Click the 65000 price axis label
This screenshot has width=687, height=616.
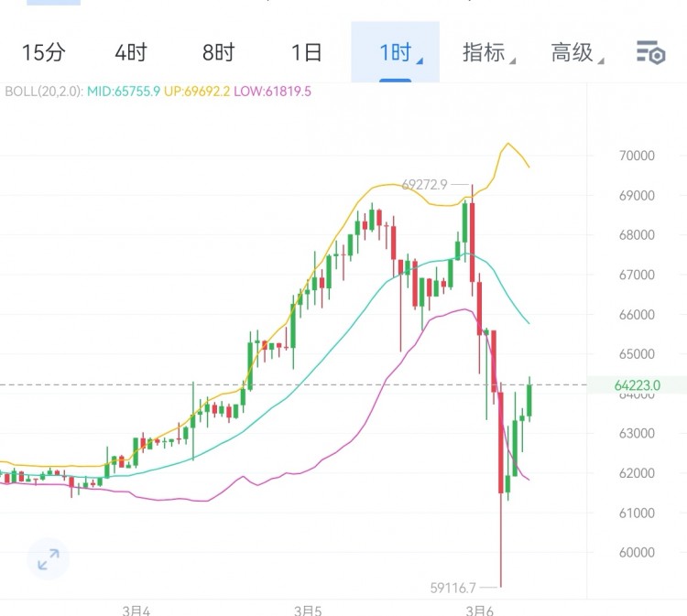pos(637,353)
